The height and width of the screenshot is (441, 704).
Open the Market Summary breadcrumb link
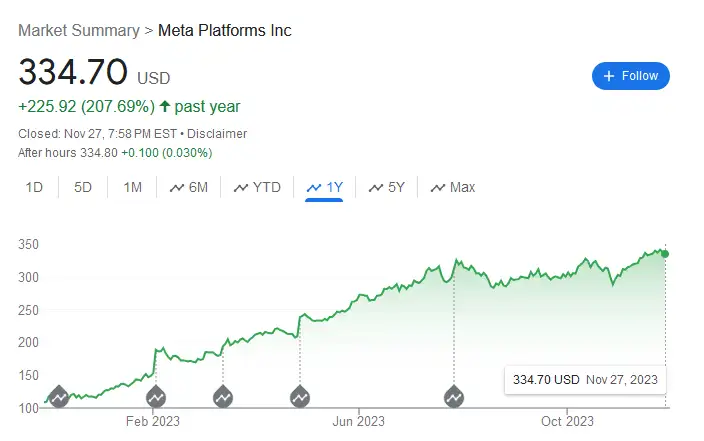coord(79,31)
